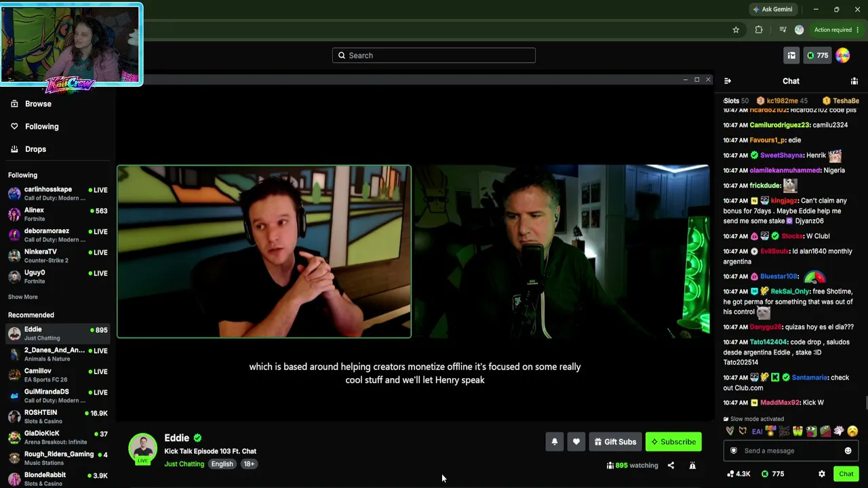Click the chat panel scrollbar

pyautogui.click(x=865, y=403)
